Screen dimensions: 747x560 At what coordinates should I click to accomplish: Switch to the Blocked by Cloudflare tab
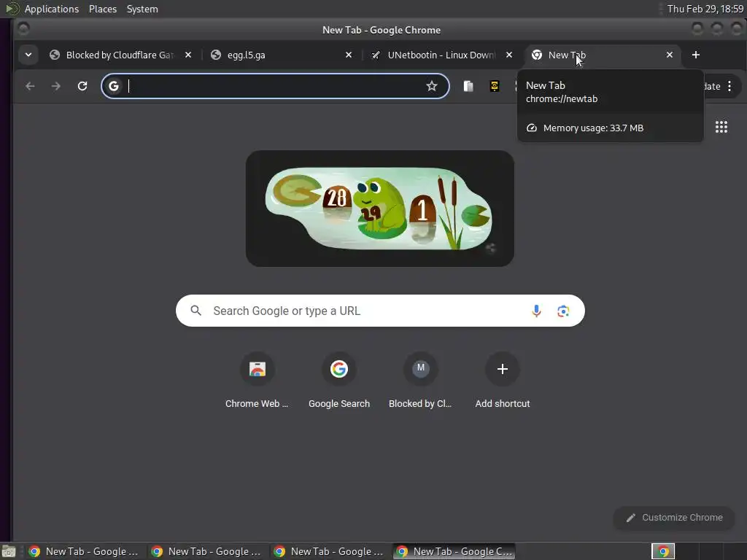click(x=119, y=55)
